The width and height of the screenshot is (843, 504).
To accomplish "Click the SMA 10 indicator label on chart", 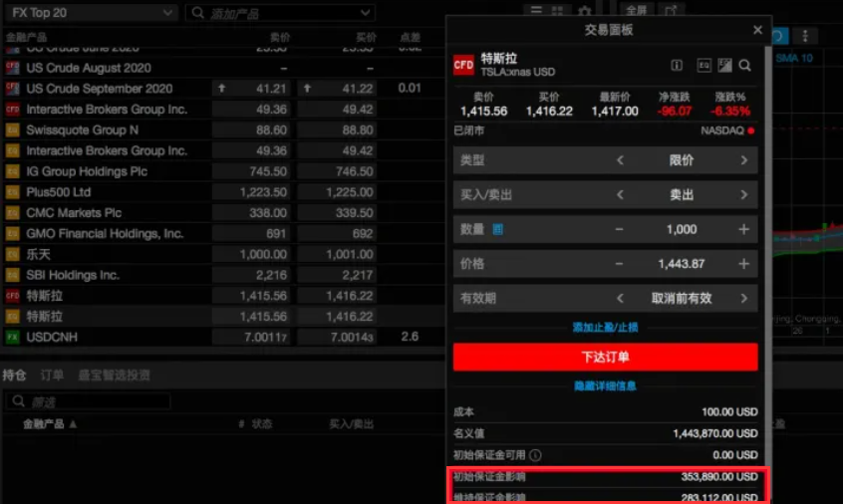I will (794, 58).
